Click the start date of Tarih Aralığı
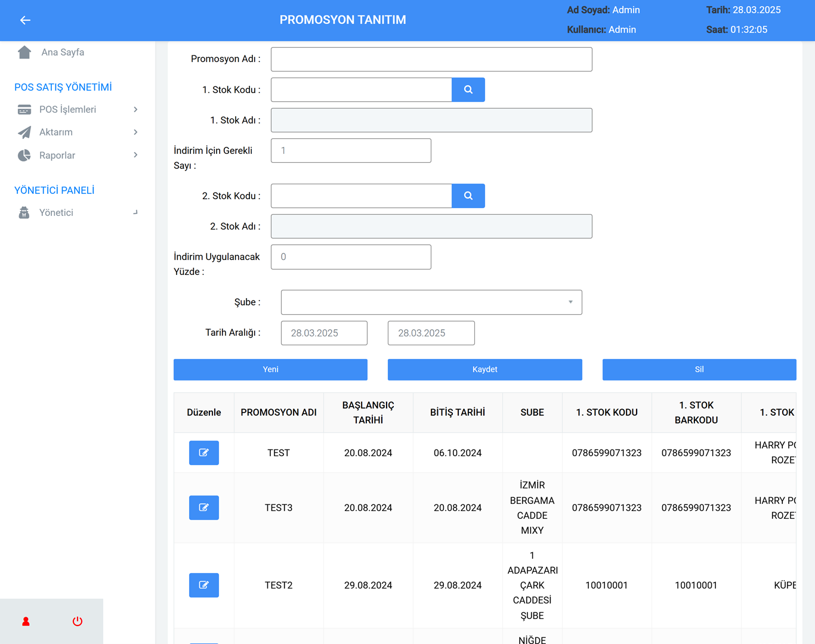815x644 pixels. pyautogui.click(x=324, y=333)
